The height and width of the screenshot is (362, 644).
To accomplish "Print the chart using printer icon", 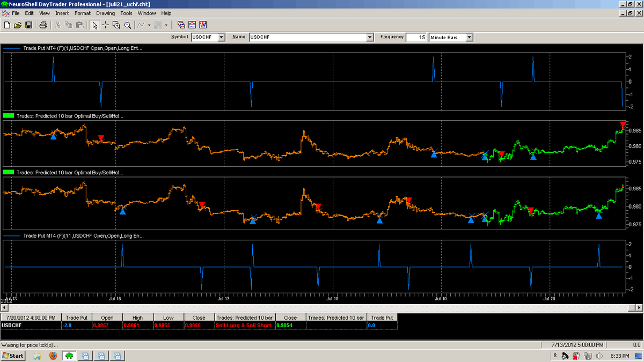I will click(43, 25).
